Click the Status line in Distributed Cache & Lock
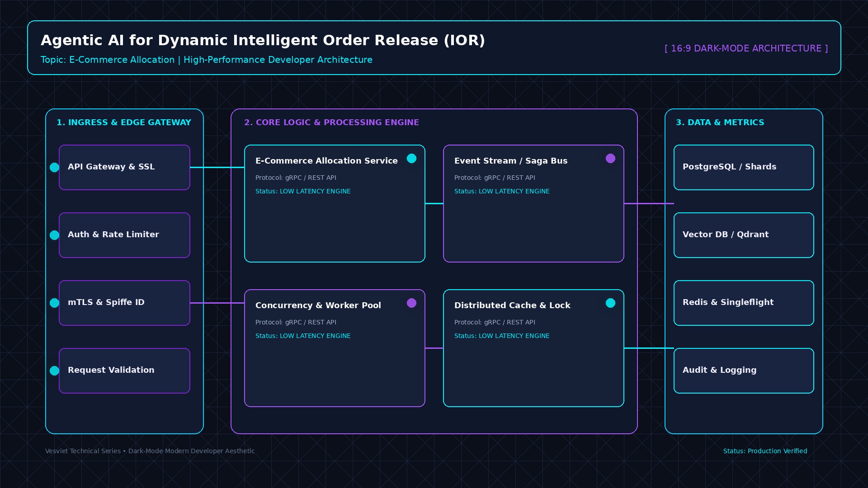Screen dimensions: 868x488 click(502, 336)
